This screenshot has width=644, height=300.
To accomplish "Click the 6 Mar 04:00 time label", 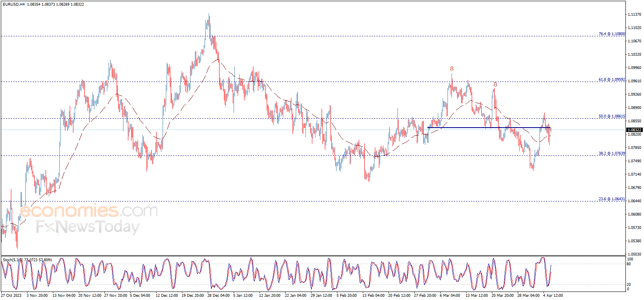I will pyautogui.click(x=450, y=296).
